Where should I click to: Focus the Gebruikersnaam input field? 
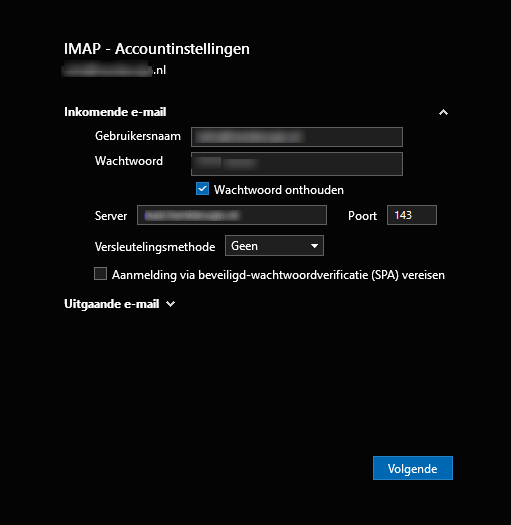click(297, 137)
